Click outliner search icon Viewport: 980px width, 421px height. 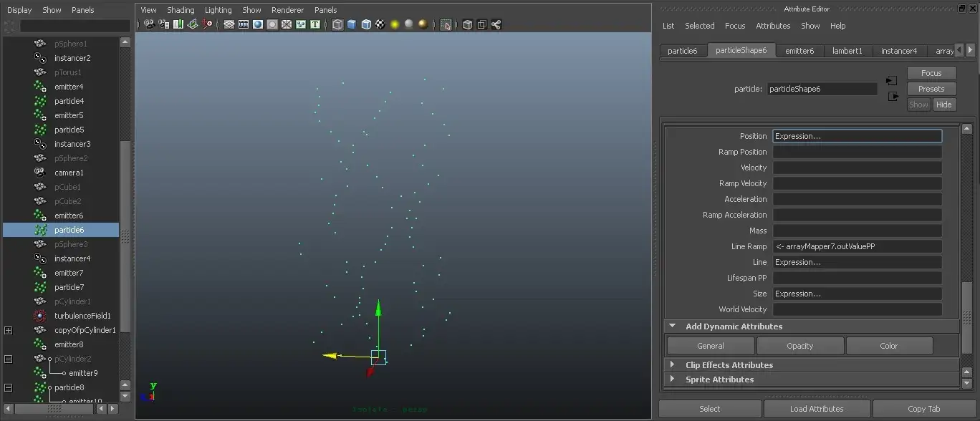(11, 26)
